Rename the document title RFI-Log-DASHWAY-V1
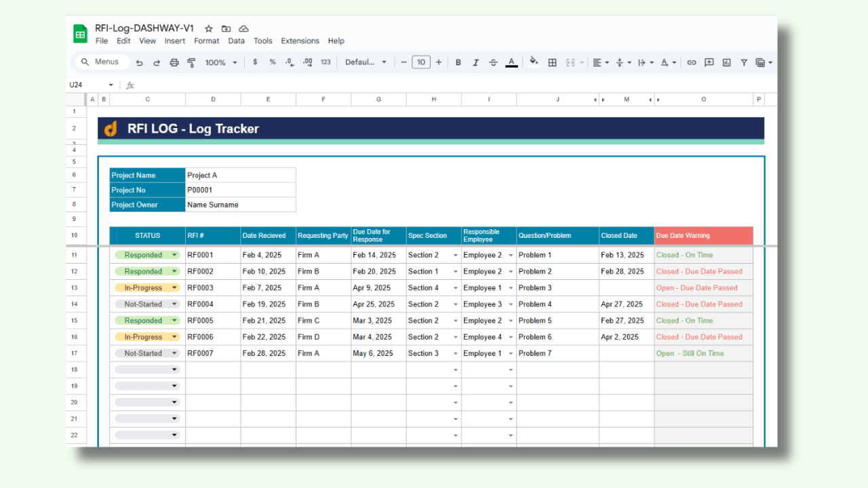This screenshot has height=488, width=868. [x=144, y=28]
